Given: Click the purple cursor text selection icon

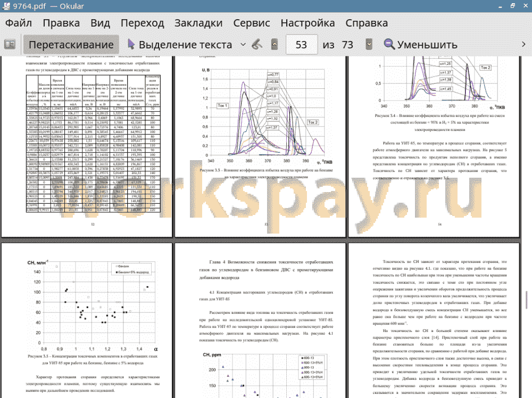Looking at the screenshot, I should tap(131, 45).
